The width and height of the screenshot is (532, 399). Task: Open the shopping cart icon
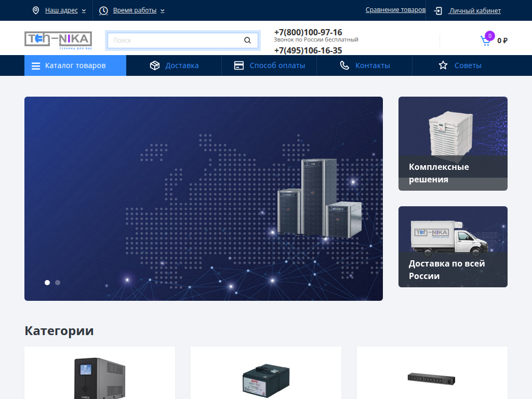(486, 41)
